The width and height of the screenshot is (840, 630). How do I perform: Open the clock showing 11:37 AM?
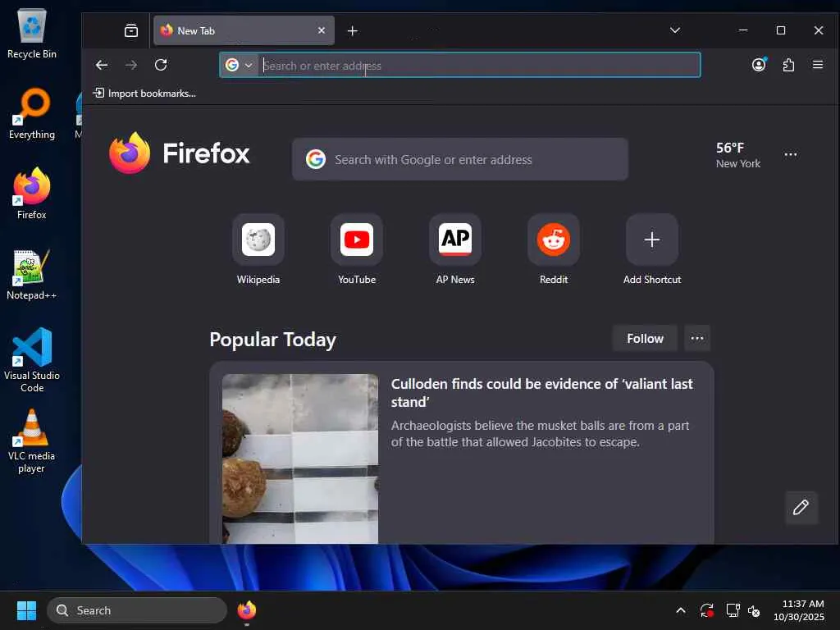pos(799,610)
